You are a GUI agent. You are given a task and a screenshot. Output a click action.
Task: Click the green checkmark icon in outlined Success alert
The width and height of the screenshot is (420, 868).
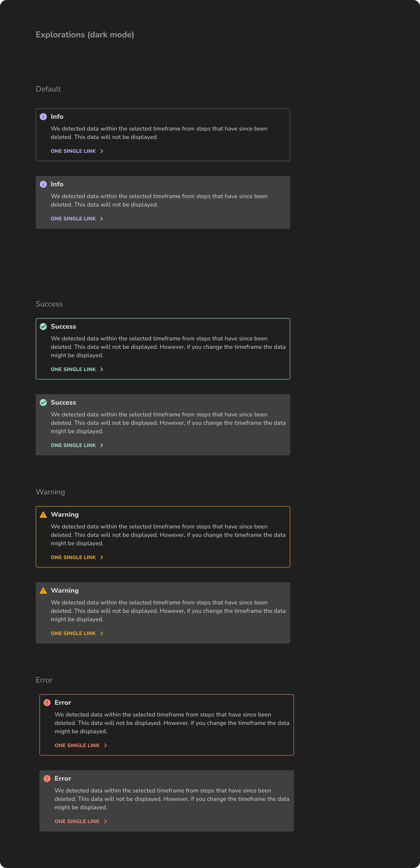(43, 327)
